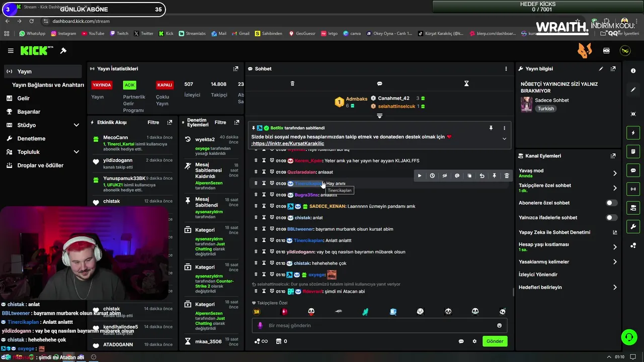
Task: Click the pin icon in the hovered message toolbar
Action: coord(494,176)
